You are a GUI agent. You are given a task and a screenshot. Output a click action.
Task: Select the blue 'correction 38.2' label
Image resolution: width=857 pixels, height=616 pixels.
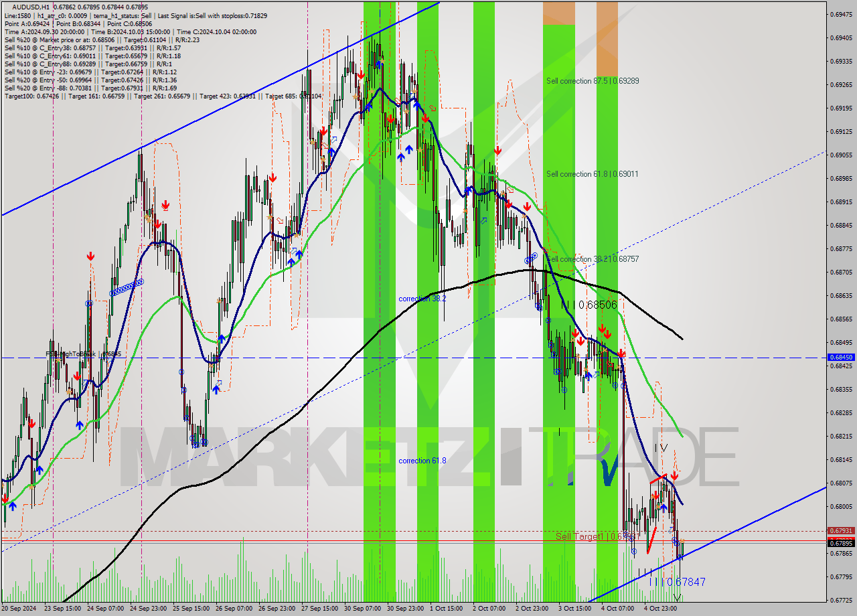(422, 299)
